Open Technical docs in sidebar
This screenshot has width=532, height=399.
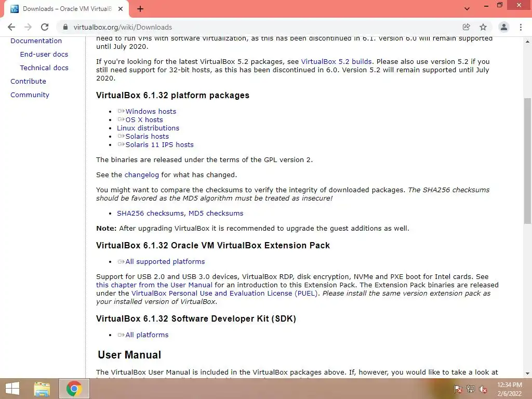pyautogui.click(x=44, y=68)
